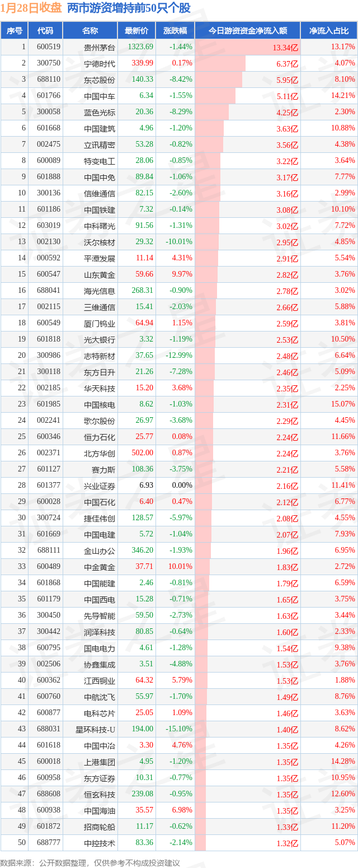This screenshot has width=358, height=868.
Task: Click the stock name 赛力斯
Action: 103,470
